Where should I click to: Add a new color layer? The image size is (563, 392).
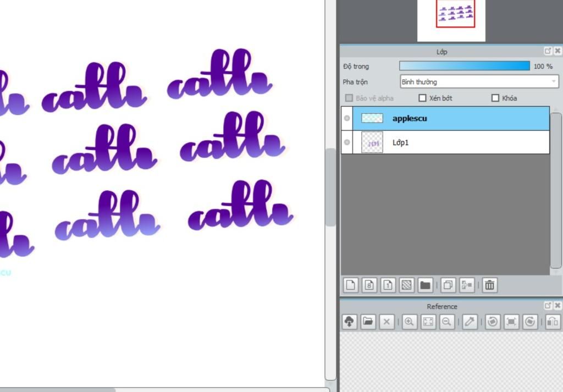[x=351, y=285]
